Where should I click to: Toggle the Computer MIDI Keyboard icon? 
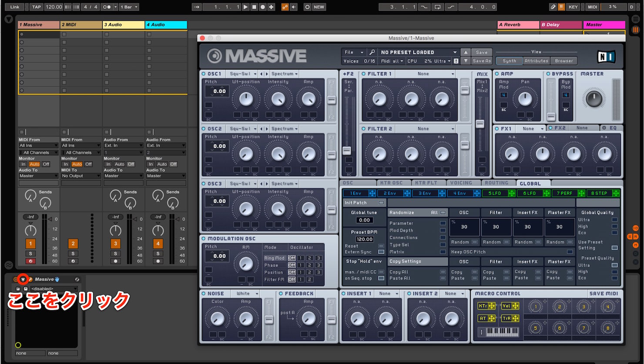561,7
